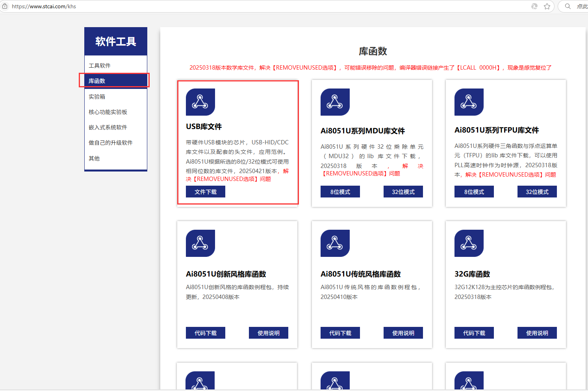The width and height of the screenshot is (588, 391).
Task: Click 使用说明 for Ai8051U创新风格库函数
Action: click(x=269, y=333)
